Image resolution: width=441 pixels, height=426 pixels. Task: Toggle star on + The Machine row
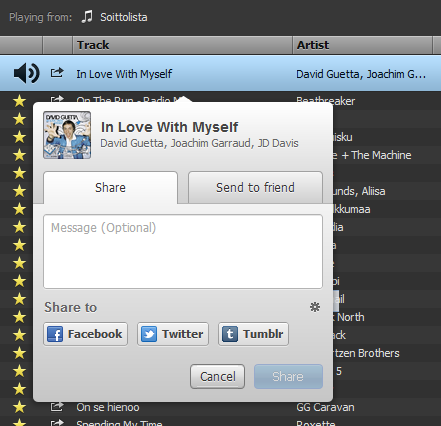tap(19, 155)
